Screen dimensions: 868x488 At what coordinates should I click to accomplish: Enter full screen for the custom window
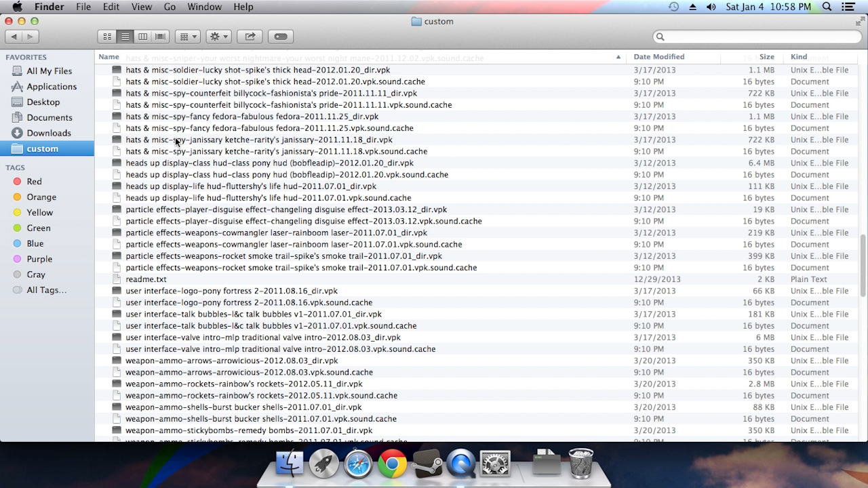tap(860, 22)
